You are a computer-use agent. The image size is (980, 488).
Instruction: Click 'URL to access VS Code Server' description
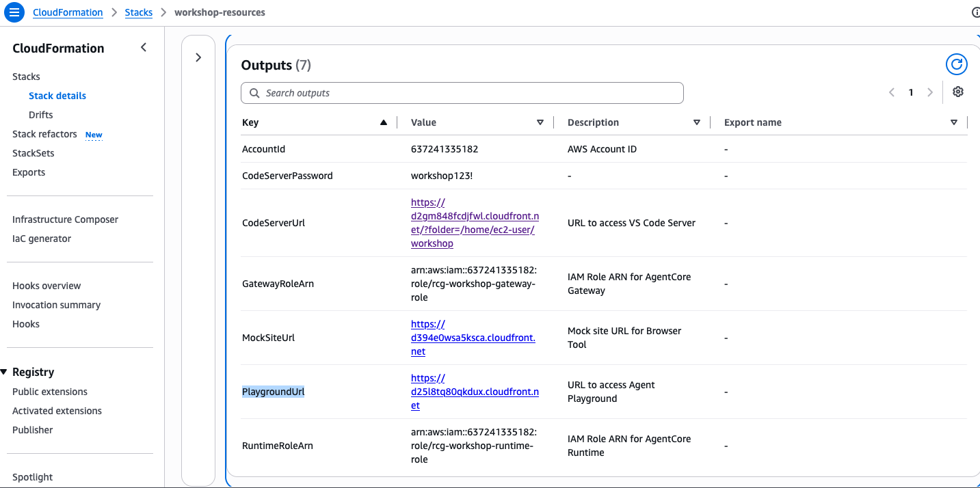(632, 223)
